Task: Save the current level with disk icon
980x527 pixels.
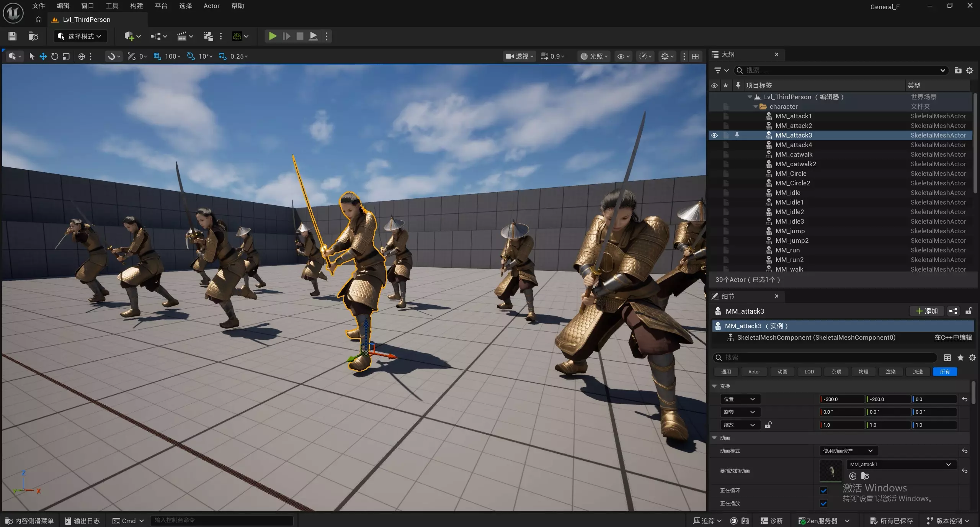Action: [x=12, y=36]
